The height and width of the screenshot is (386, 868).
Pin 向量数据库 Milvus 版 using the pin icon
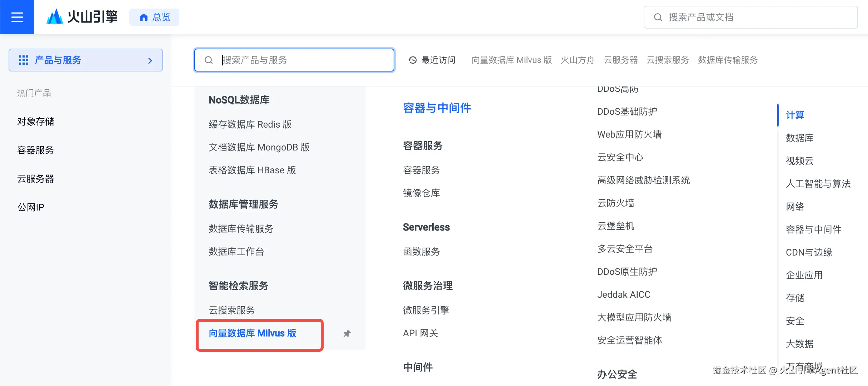coord(346,333)
